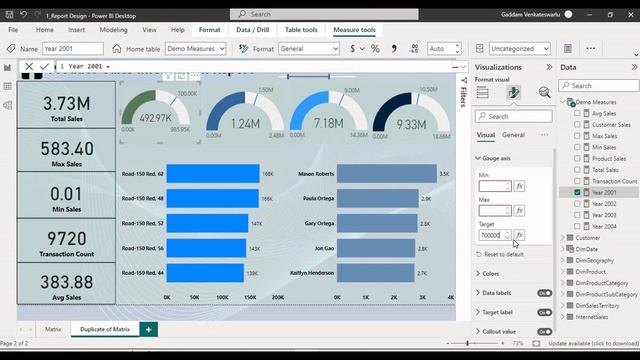Select Analytics magnifier icon
This screenshot has width=640, height=360.
544,92
